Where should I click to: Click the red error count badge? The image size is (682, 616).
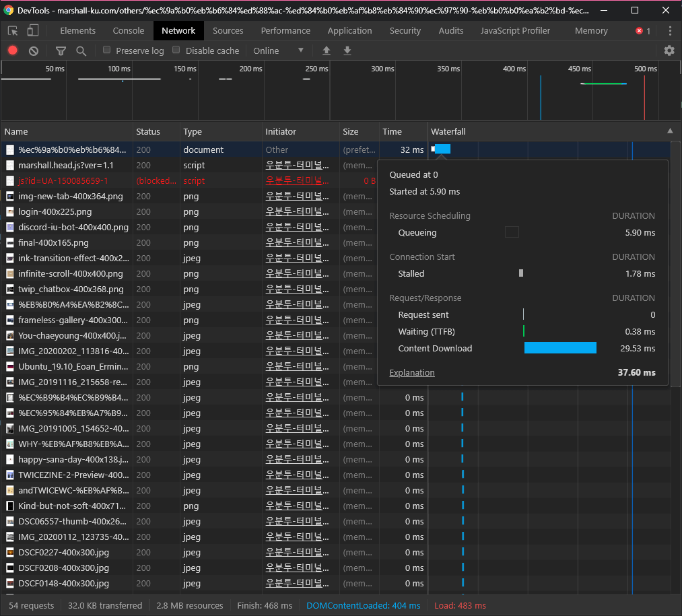pos(643,31)
